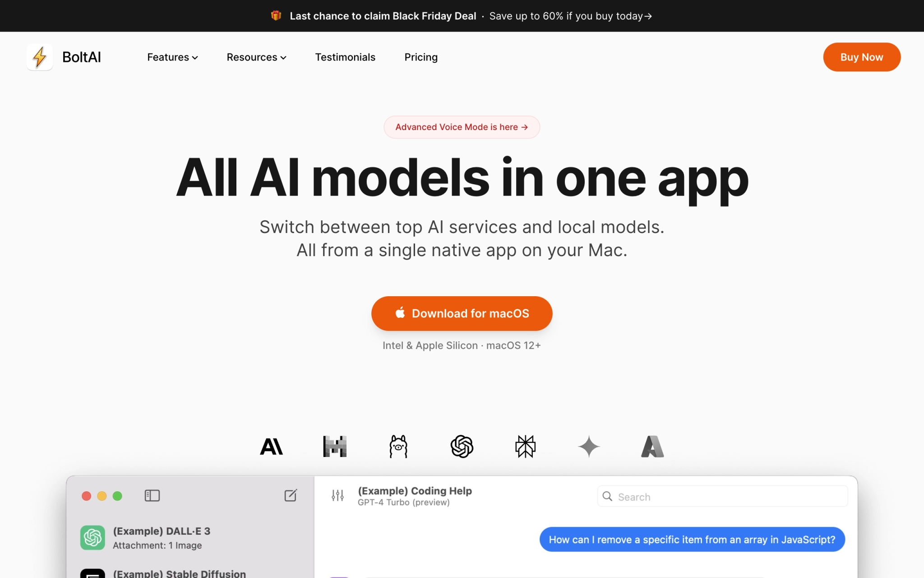Click the BoltAI lightning bolt logo
Viewport: 924px width, 578px height.
point(40,57)
